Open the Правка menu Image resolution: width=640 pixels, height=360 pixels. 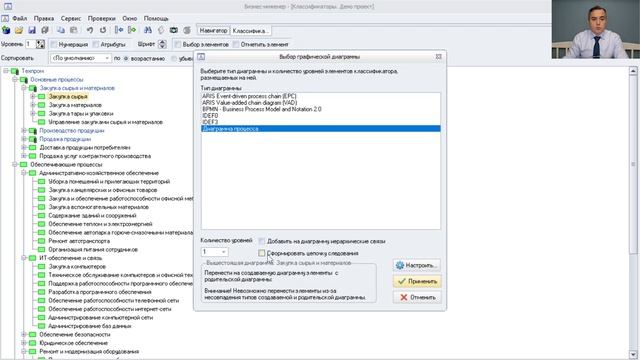[44, 19]
